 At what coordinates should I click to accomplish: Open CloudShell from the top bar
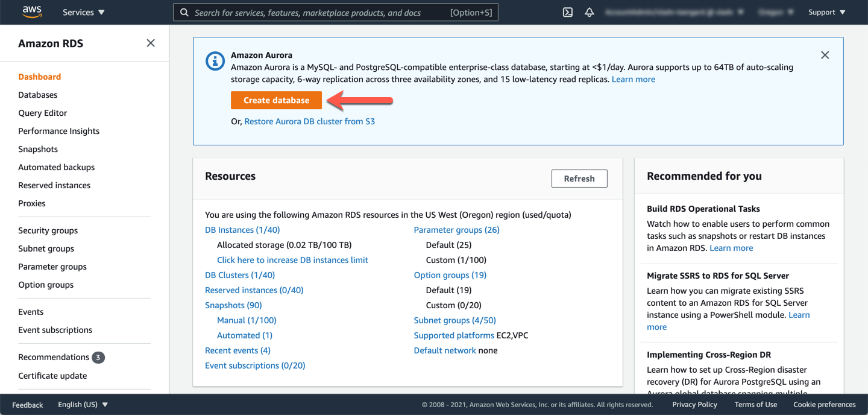click(567, 11)
